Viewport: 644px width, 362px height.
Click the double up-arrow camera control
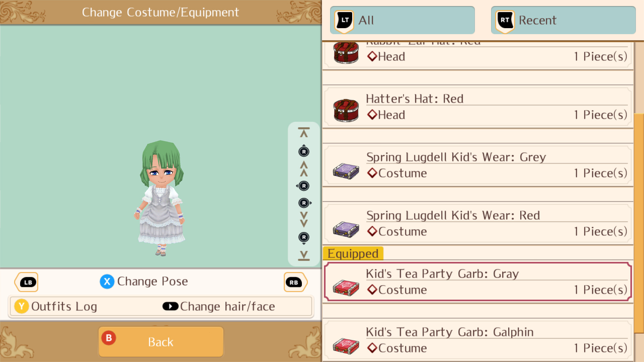tap(304, 169)
